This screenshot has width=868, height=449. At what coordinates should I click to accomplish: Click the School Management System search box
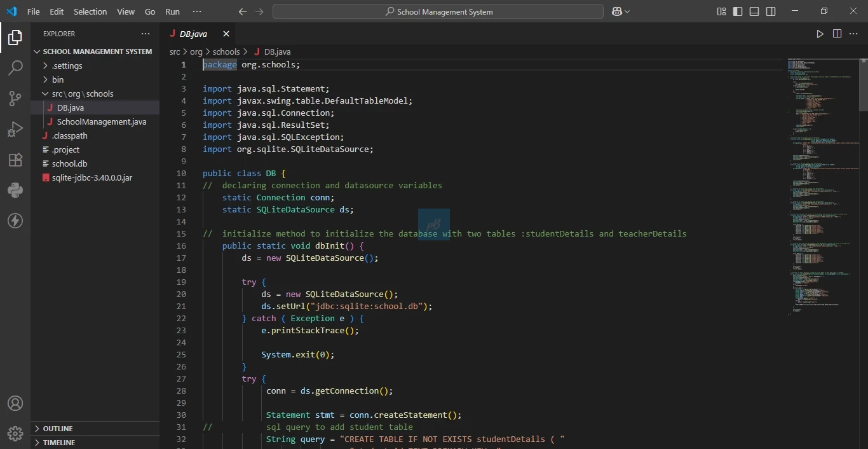click(438, 11)
